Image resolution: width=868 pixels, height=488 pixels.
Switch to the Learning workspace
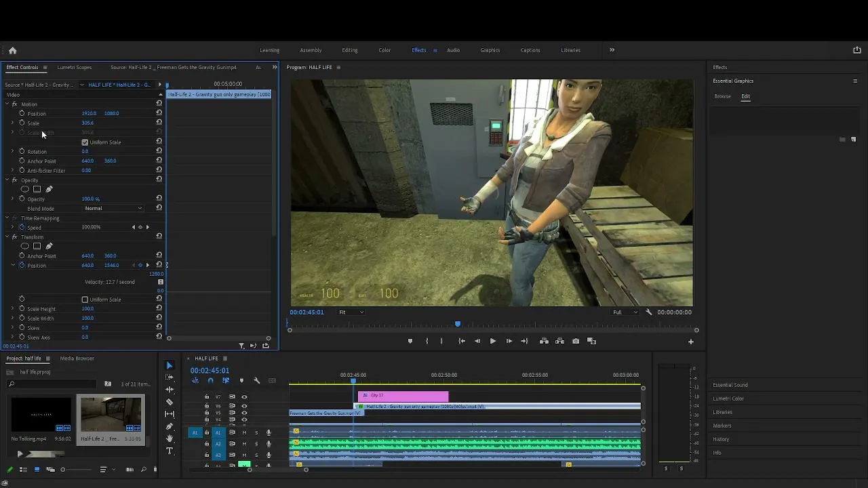click(x=270, y=50)
